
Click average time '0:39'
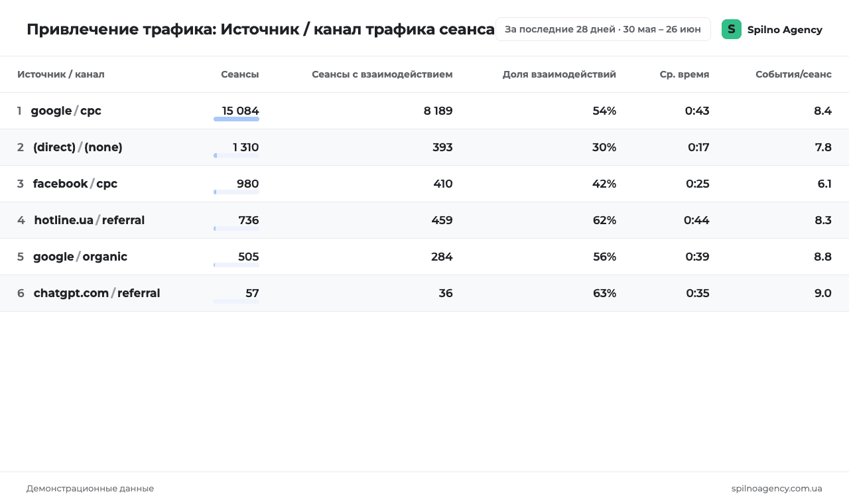(x=697, y=257)
